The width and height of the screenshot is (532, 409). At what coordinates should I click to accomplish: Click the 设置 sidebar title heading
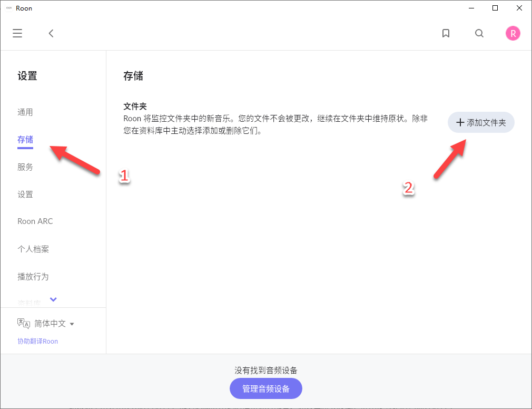(27, 76)
